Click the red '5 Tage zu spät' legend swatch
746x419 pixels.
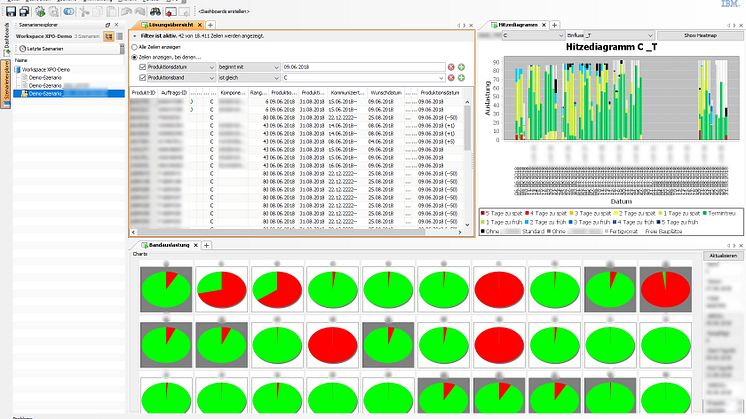click(x=483, y=214)
